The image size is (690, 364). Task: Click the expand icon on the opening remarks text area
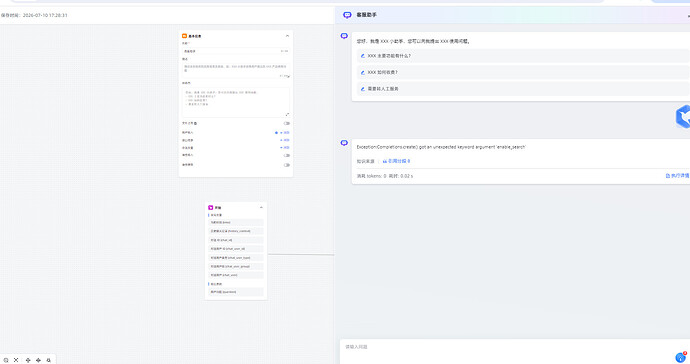click(x=287, y=114)
